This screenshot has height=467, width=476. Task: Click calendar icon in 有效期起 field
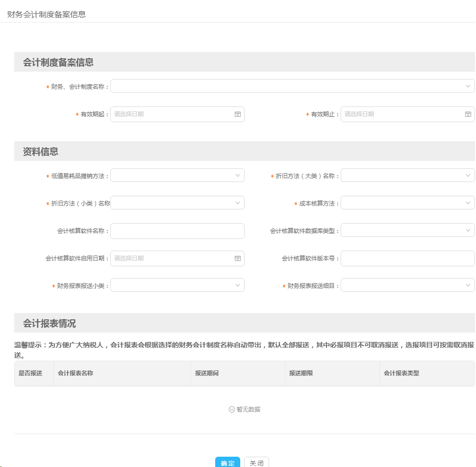click(x=238, y=114)
